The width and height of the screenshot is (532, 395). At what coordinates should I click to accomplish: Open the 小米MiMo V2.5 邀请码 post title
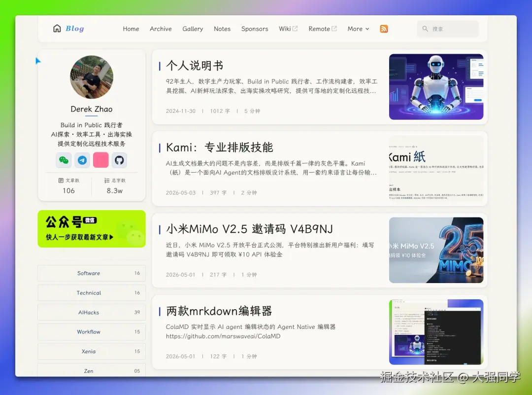249,229
